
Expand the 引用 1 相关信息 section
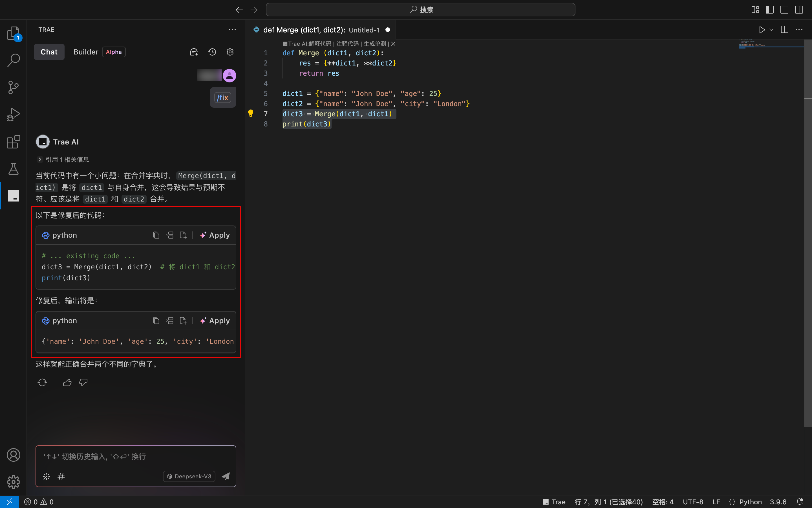[63, 159]
